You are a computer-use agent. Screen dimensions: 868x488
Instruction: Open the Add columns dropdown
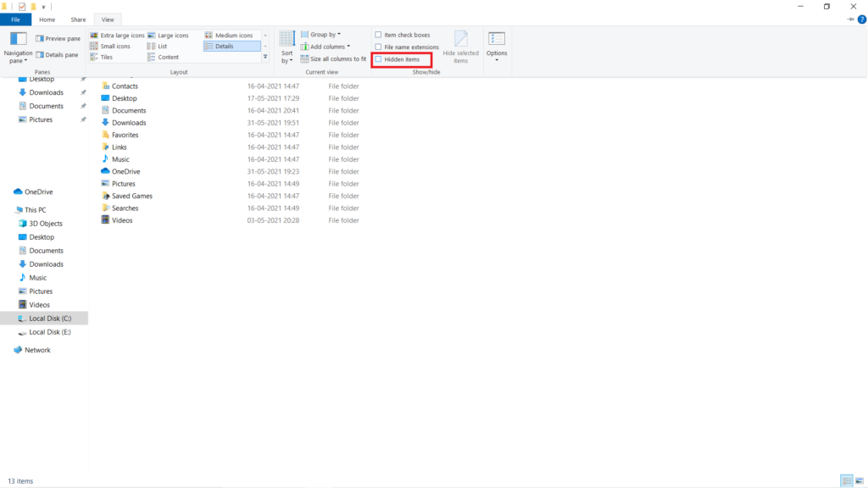(x=325, y=47)
